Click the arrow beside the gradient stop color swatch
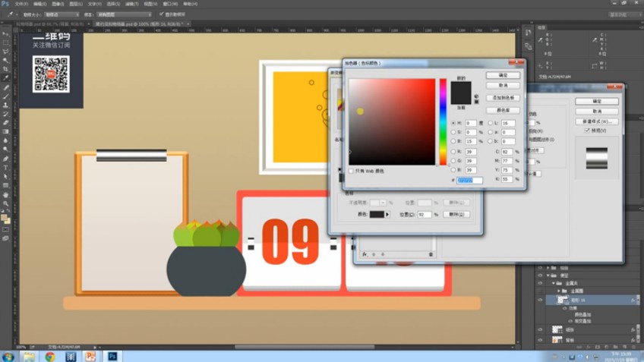644x362 pixels. pyautogui.click(x=387, y=214)
